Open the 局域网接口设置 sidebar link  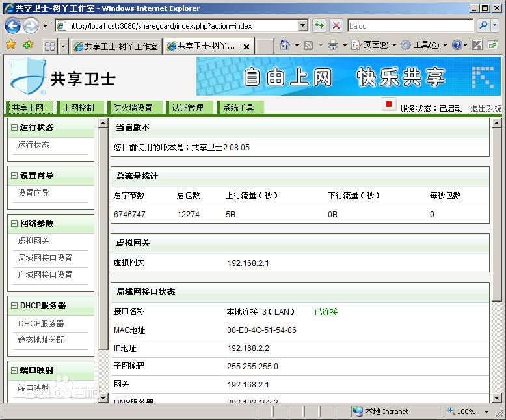(x=45, y=258)
